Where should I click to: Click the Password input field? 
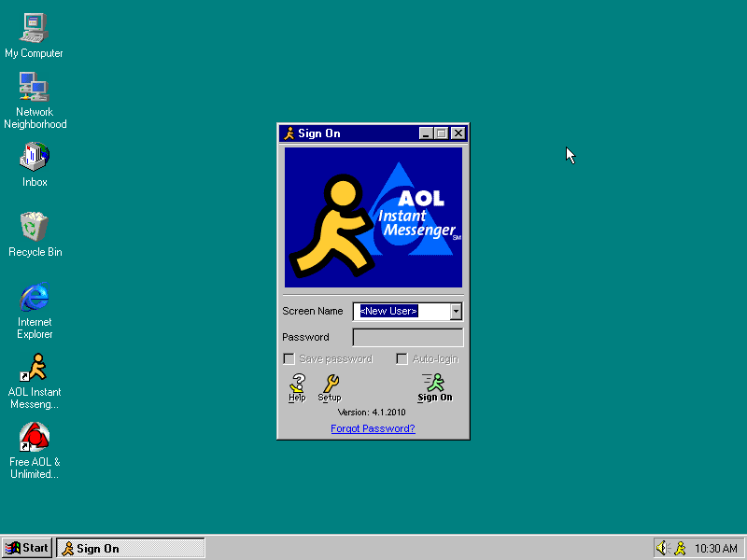[x=408, y=337]
